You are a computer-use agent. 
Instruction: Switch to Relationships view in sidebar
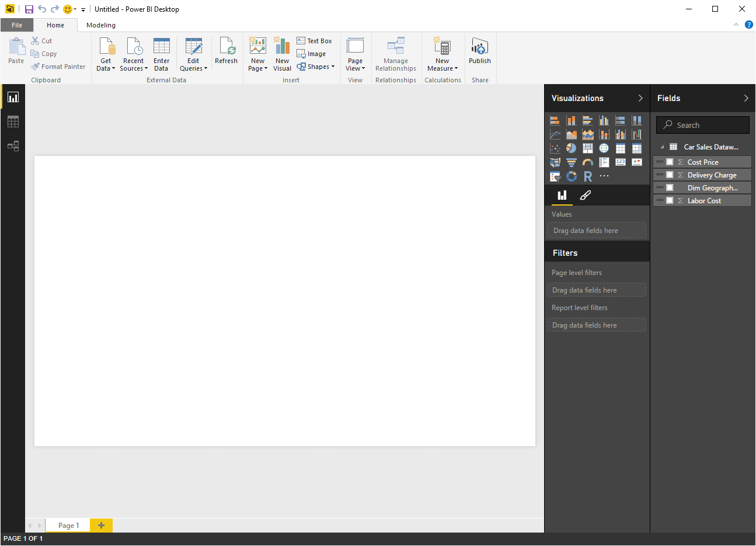click(x=13, y=146)
